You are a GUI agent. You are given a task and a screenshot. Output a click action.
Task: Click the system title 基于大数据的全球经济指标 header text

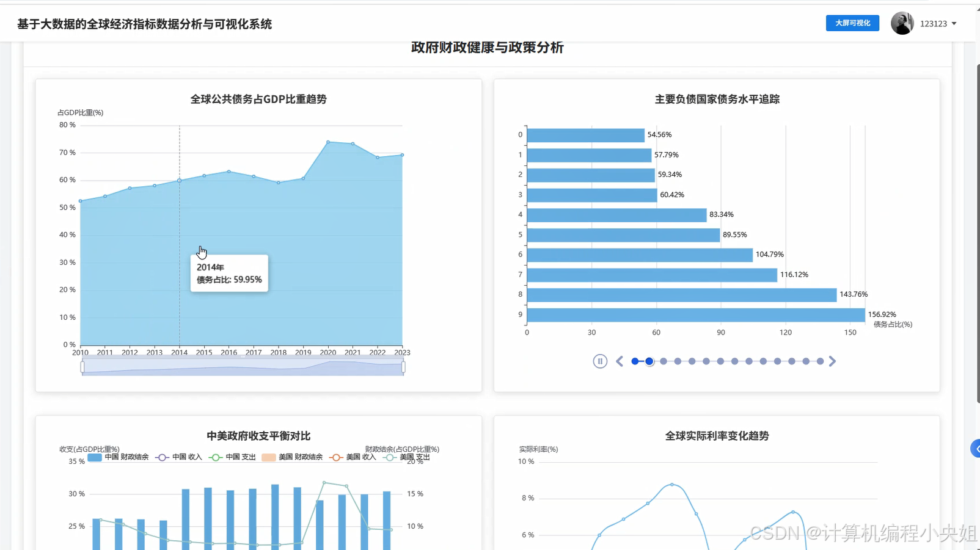click(x=144, y=24)
